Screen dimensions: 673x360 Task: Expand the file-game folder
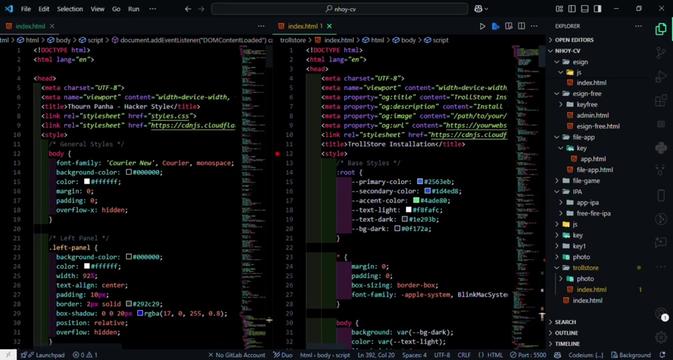pyautogui.click(x=585, y=181)
